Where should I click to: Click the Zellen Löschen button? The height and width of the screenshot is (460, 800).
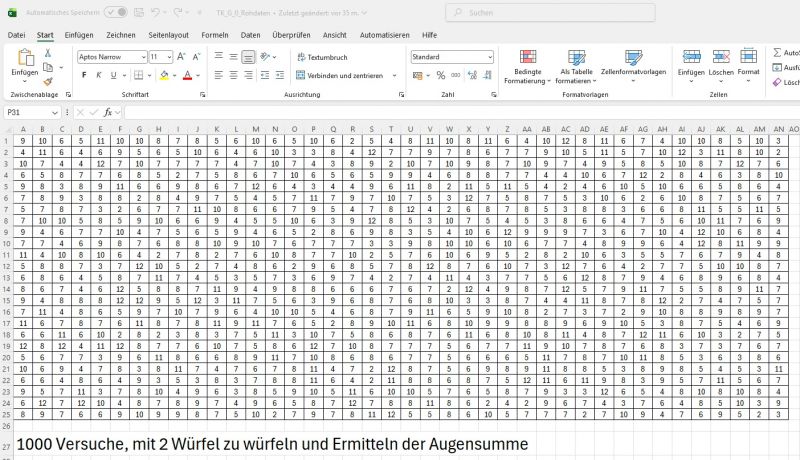click(x=721, y=65)
